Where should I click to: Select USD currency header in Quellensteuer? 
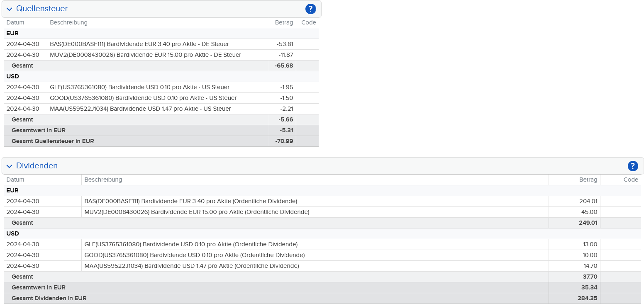pos(13,76)
